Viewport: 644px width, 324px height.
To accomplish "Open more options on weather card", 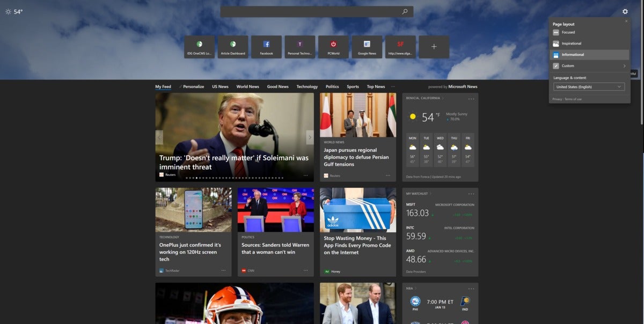I will point(471,99).
